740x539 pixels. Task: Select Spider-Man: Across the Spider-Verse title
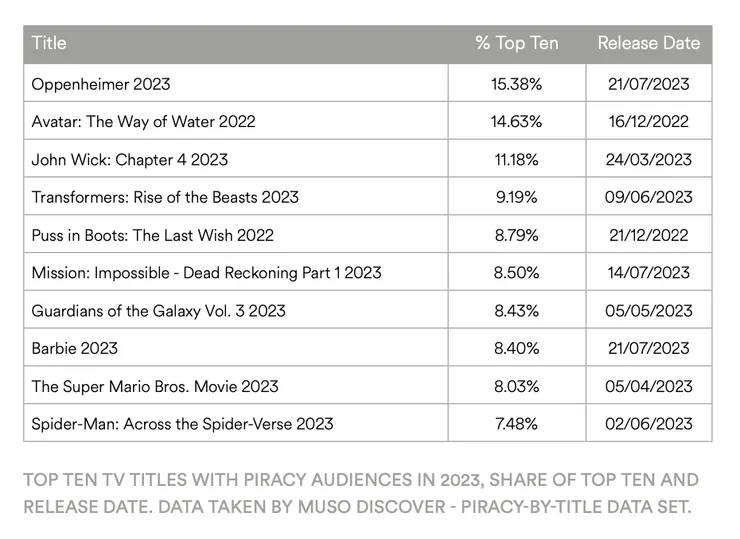point(182,424)
